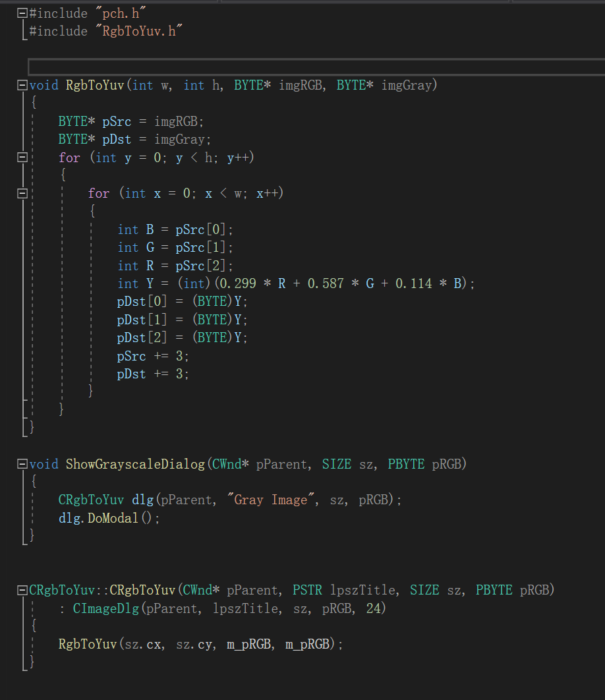Click the pDst += 3 statement
605x700 pixels.
click(x=153, y=374)
